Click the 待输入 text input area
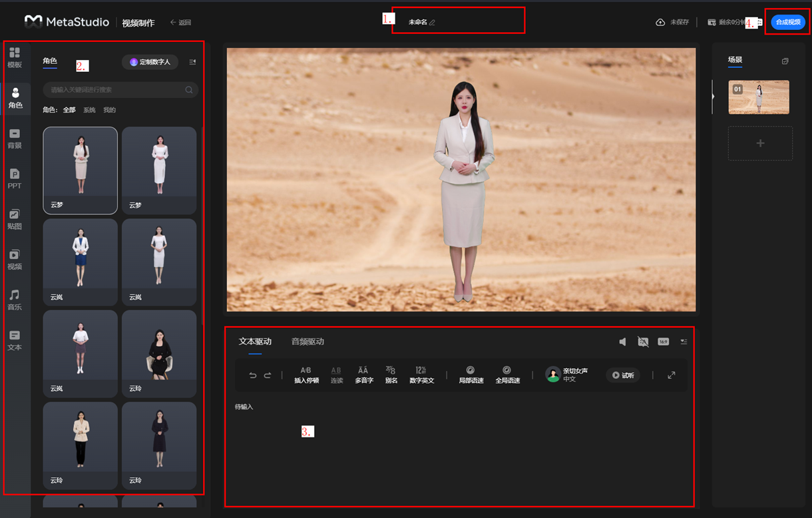The width and height of the screenshot is (812, 518). pos(459,449)
